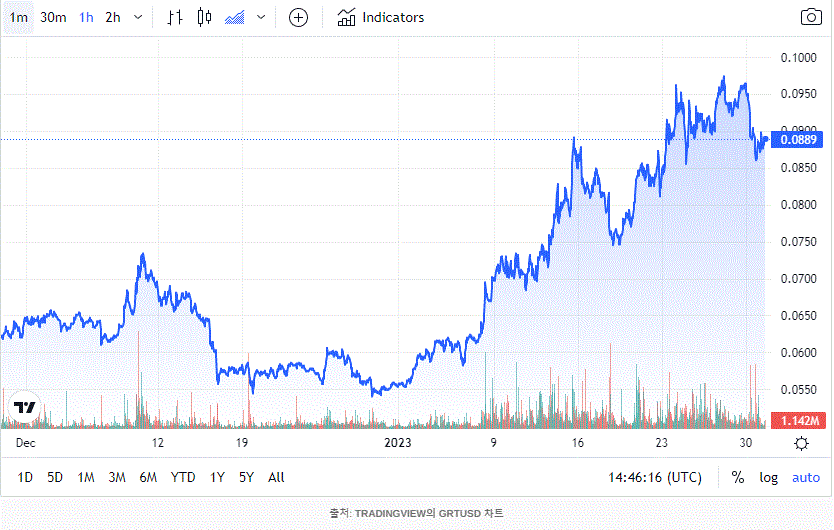Toggle log scale mode
This screenshot has height=530, width=834.
click(768, 477)
